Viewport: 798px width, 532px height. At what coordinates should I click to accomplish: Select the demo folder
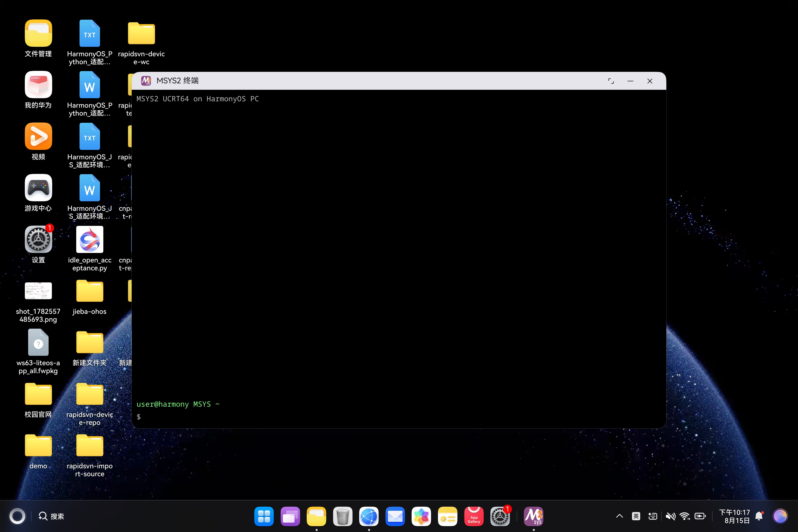coord(38,446)
